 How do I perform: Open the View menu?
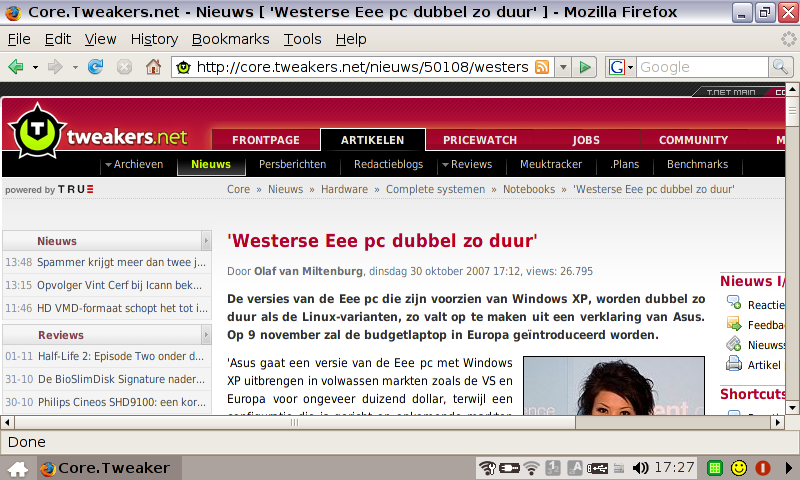coord(101,39)
